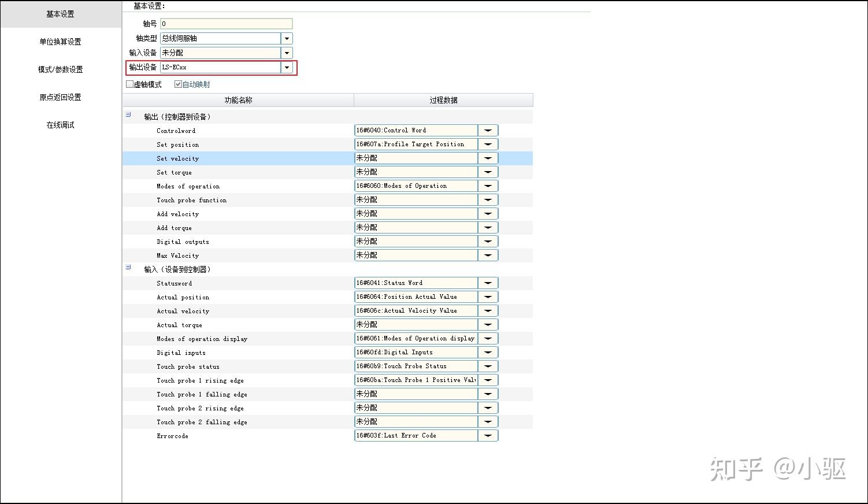Viewport: 868px width, 504px height.
Task: Click the 过程数据 column header
Action: coord(443,100)
